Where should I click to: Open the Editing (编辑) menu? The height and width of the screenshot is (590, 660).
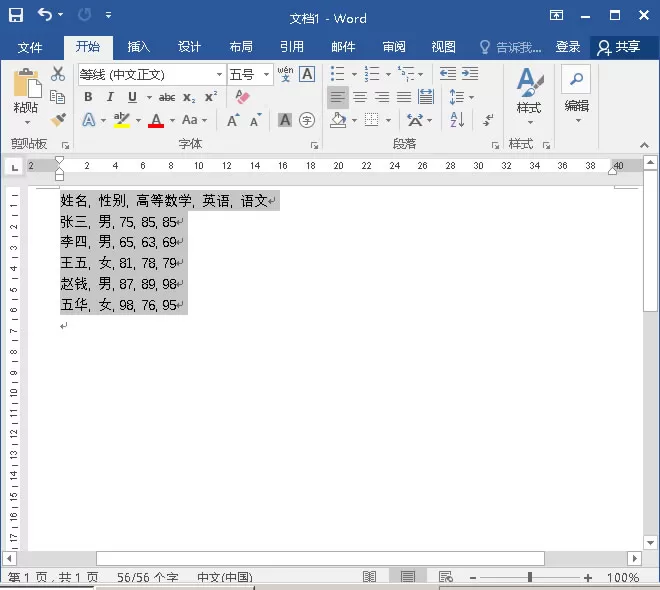pyautogui.click(x=576, y=95)
